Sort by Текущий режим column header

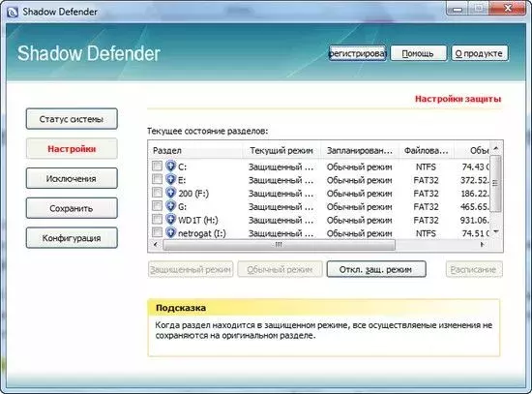click(281, 150)
